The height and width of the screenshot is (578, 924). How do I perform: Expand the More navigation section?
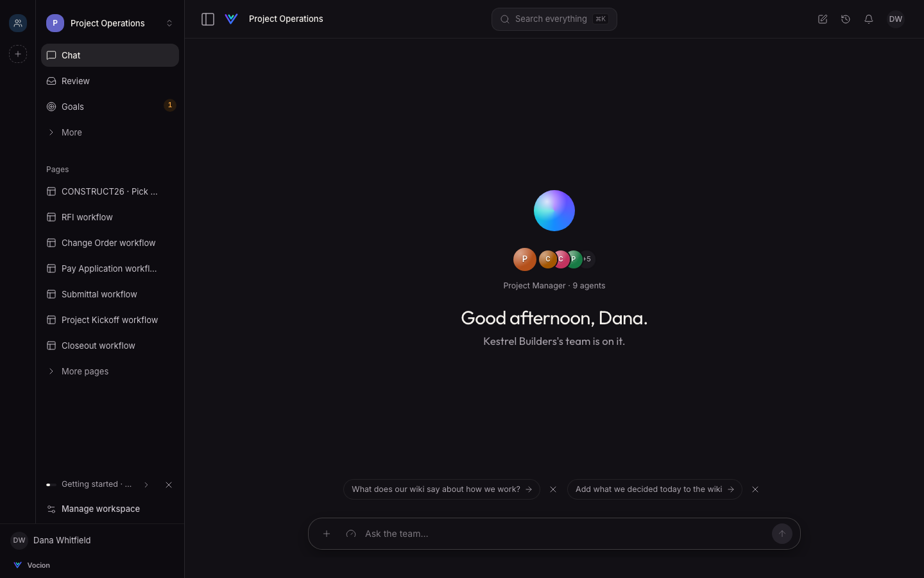(x=110, y=132)
